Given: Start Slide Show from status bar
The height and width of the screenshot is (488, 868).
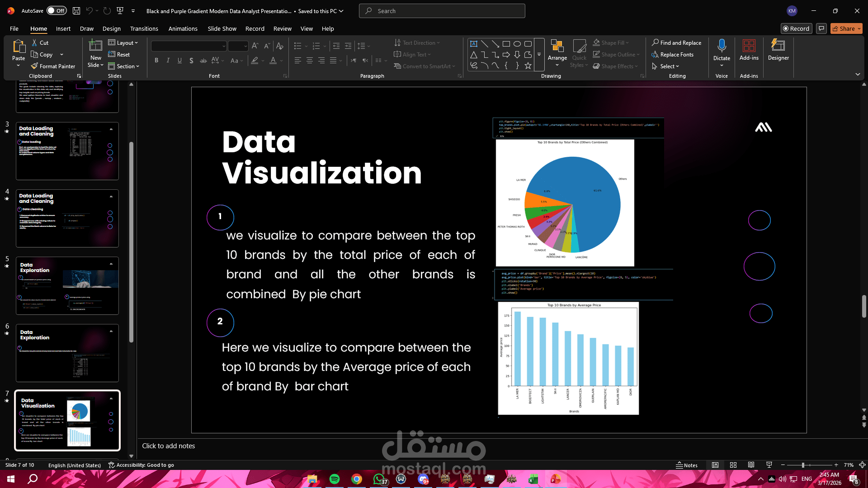Looking at the screenshot, I should pos(769,465).
